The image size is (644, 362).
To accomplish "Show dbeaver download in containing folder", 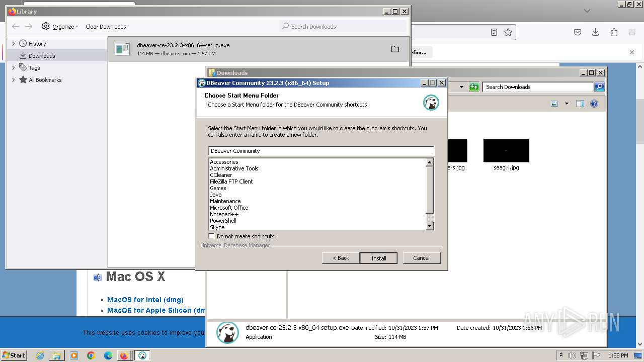I will pyautogui.click(x=395, y=49).
